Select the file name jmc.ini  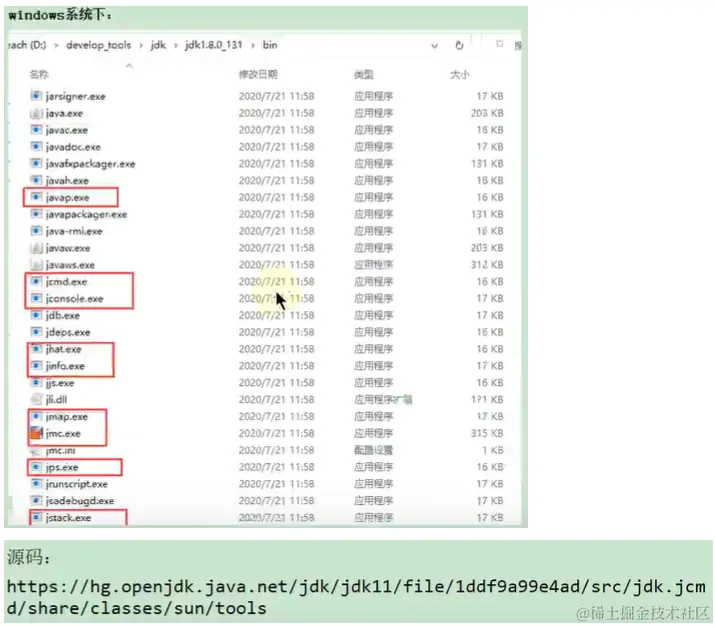[61, 451]
